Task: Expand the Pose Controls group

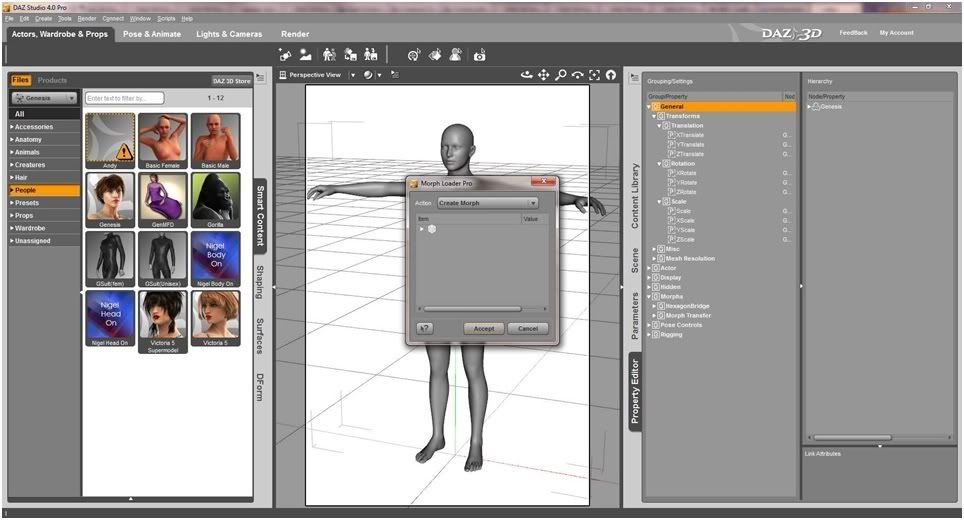Action: coord(649,325)
